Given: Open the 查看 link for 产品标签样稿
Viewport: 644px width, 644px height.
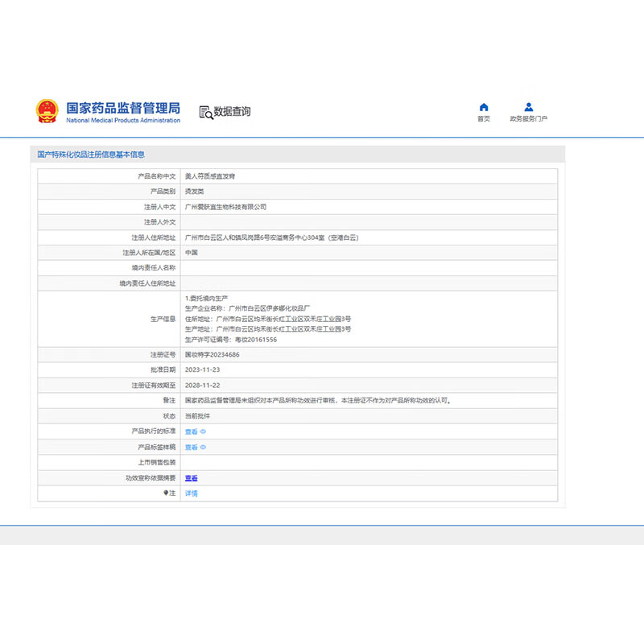Looking at the screenshot, I should pos(191,447).
